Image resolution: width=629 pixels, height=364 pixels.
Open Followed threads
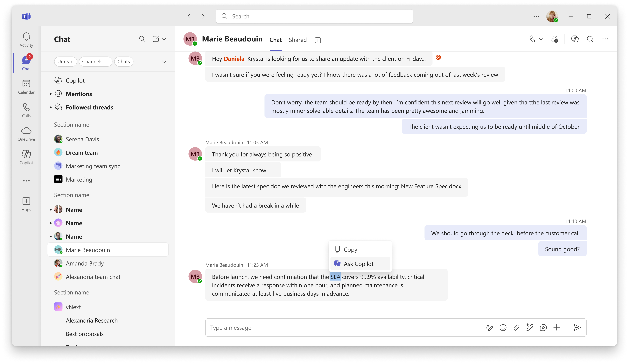pyautogui.click(x=108, y=107)
